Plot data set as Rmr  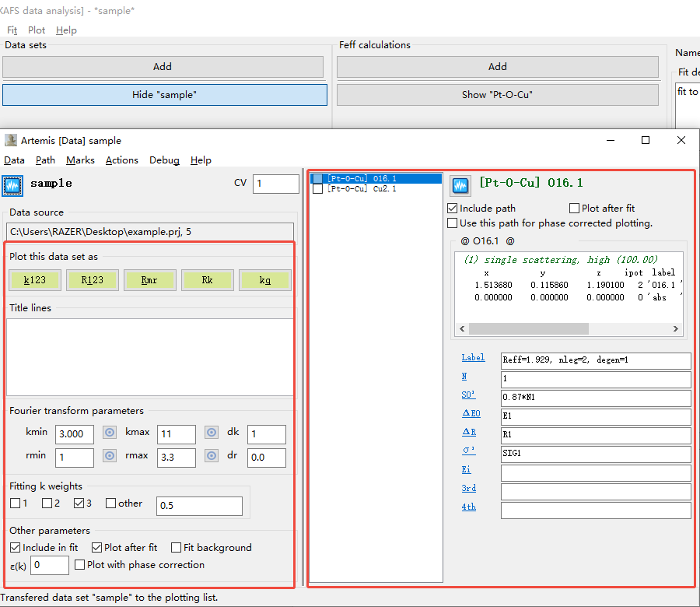(149, 280)
